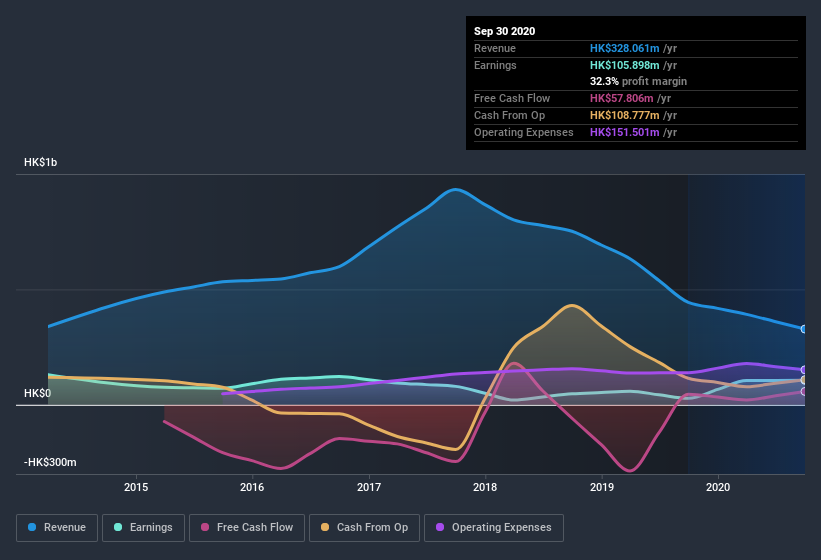Click the HK$328.061m revenue value
The image size is (821, 560).
tap(625, 48)
